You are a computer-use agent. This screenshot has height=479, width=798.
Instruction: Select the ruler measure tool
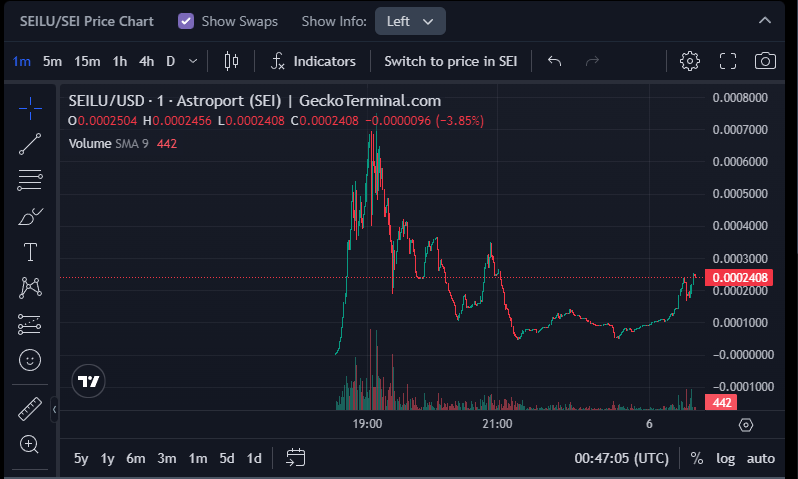(30, 409)
